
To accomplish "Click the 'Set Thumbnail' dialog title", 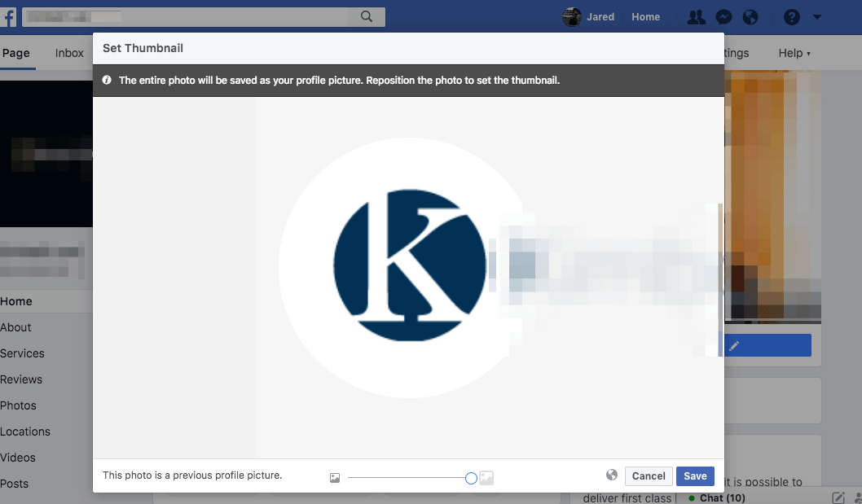I will (143, 48).
